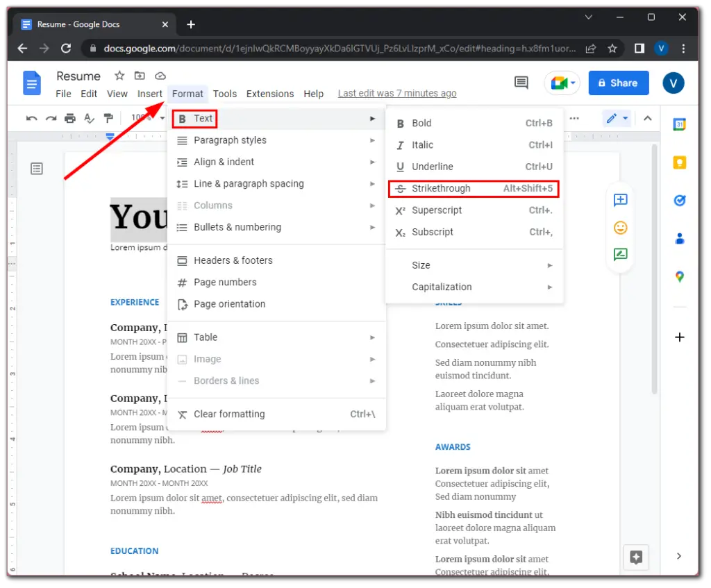Click the print icon in the toolbar
This screenshot has width=711, height=588.
tap(69, 119)
